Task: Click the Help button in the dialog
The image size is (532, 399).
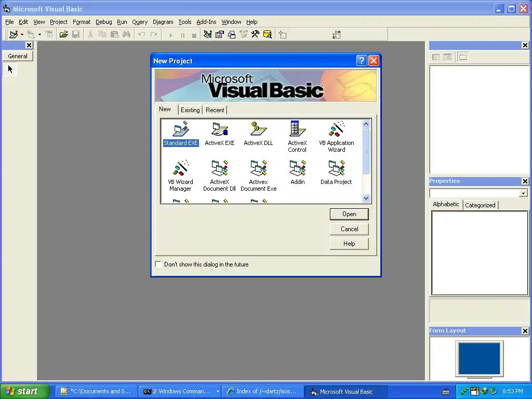Action: click(349, 244)
